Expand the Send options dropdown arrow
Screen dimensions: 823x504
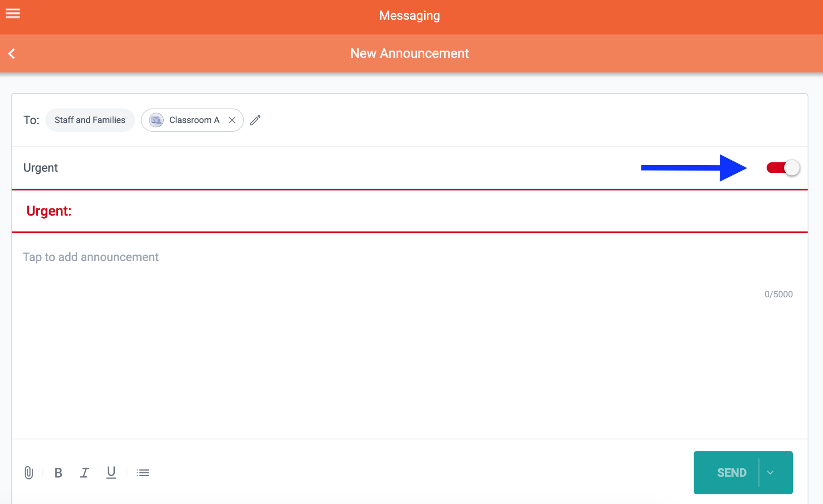tap(770, 473)
